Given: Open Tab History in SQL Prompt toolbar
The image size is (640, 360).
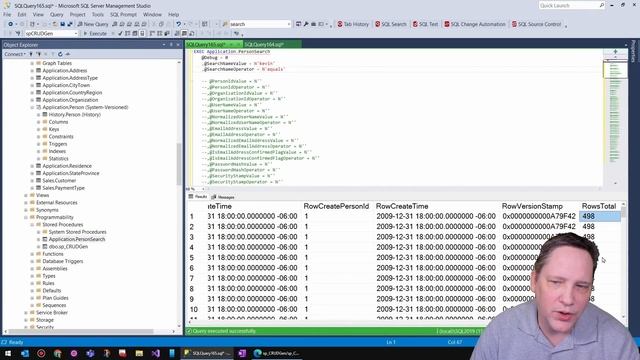Looking at the screenshot, I should click(x=353, y=24).
